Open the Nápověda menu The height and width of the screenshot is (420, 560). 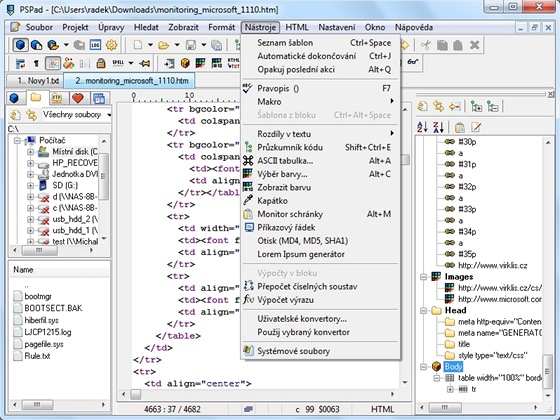click(414, 27)
